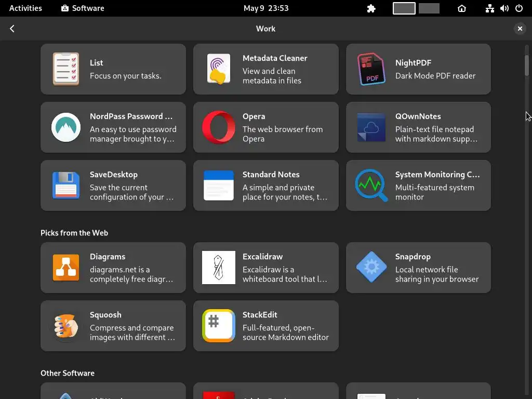Open the QOwnNotes title
The image size is (532, 399).
418,116
